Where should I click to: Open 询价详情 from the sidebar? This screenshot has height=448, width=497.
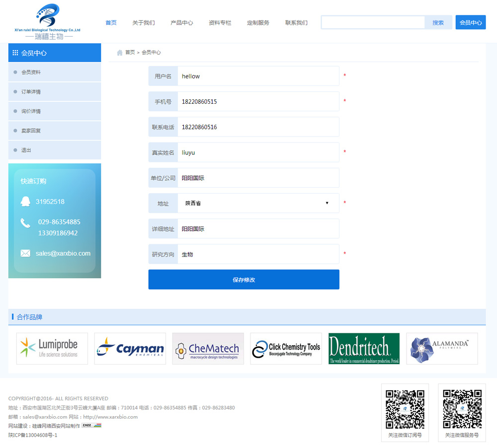pyautogui.click(x=31, y=111)
